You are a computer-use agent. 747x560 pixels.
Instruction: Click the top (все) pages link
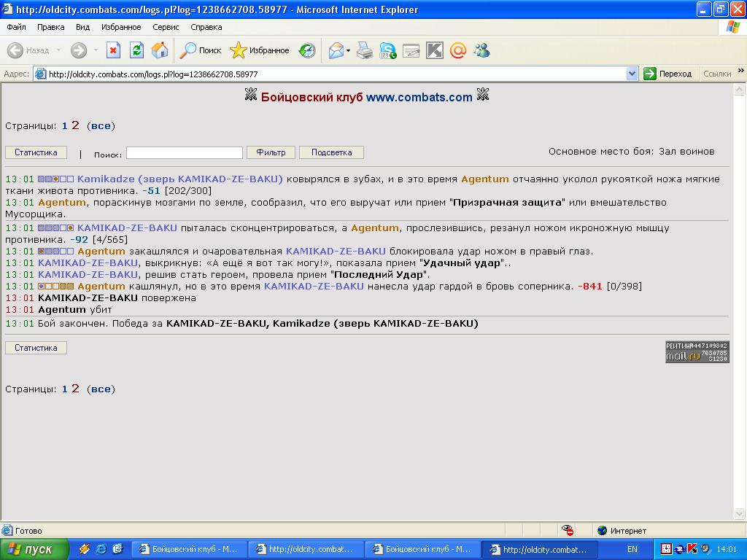(x=101, y=126)
